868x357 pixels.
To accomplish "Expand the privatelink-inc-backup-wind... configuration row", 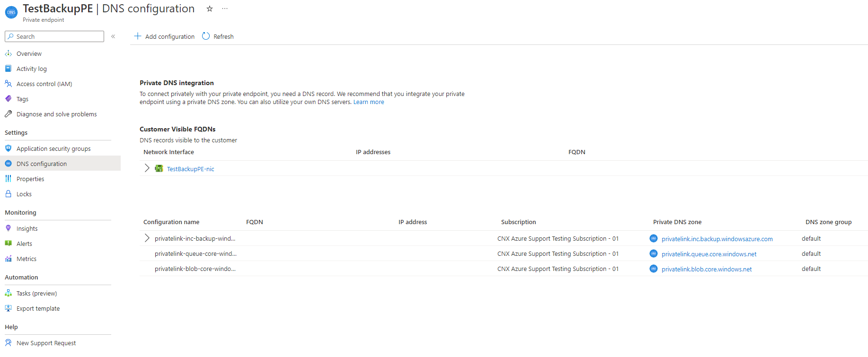I will click(147, 238).
